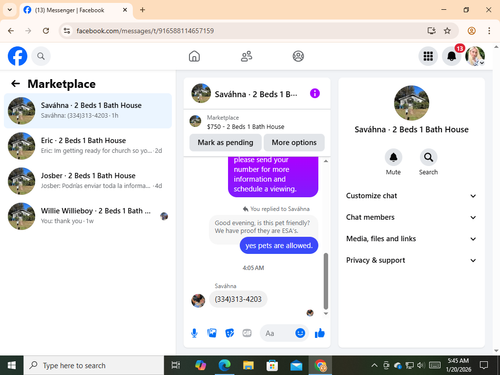Close the Messenger browser tab
The width and height of the screenshot is (500, 375).
point(125,10)
